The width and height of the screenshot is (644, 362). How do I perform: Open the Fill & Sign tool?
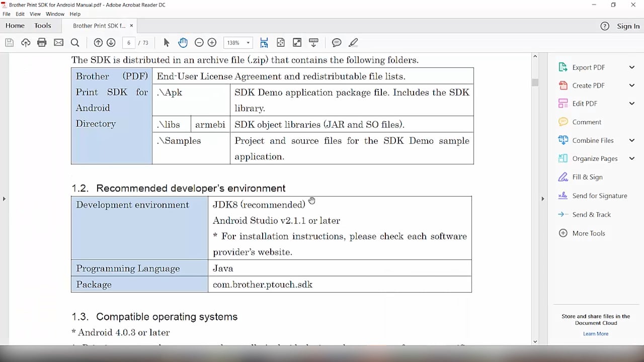[x=587, y=177]
